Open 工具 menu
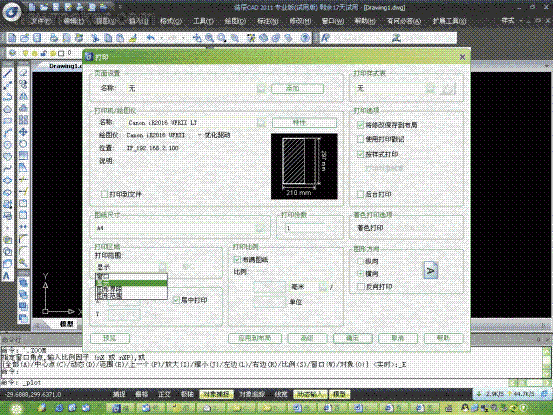Screen dimensions: 553x415 point(203,21)
